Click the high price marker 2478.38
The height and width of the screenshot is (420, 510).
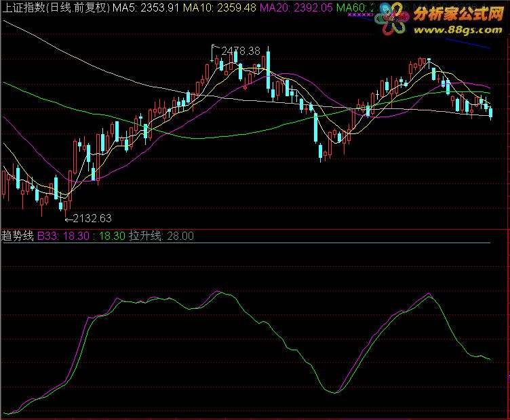pos(241,51)
